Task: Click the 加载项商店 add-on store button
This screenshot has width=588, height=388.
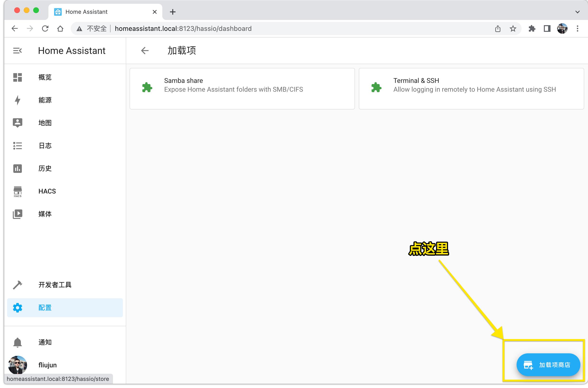Action: pyautogui.click(x=548, y=365)
